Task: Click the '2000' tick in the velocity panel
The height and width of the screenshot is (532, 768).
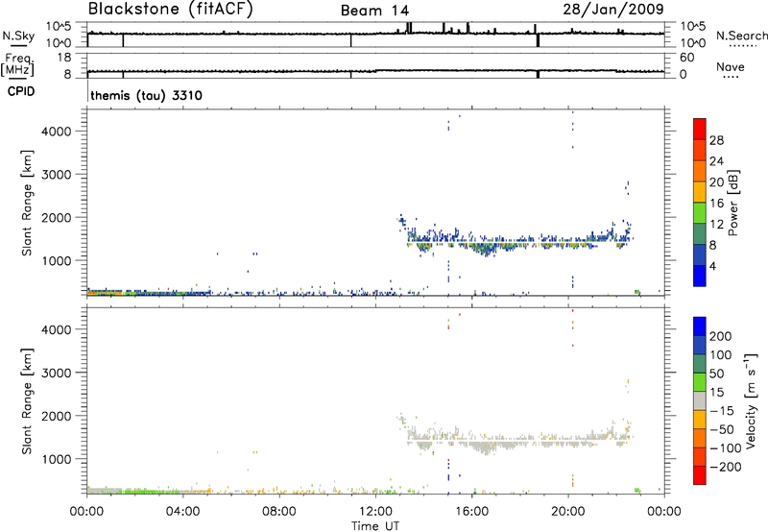Action: pos(57,416)
